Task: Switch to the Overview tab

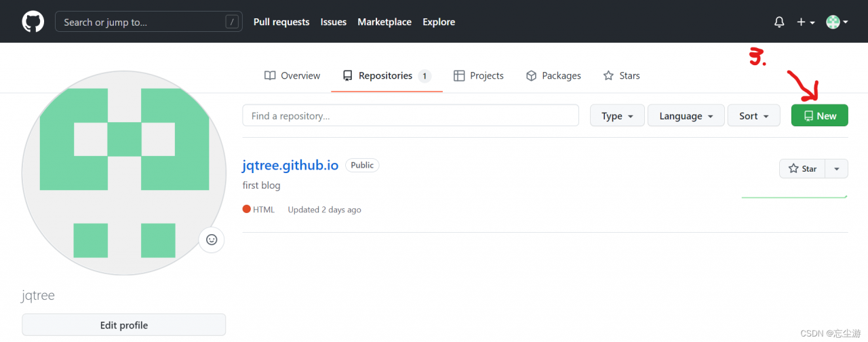Action: click(x=292, y=76)
